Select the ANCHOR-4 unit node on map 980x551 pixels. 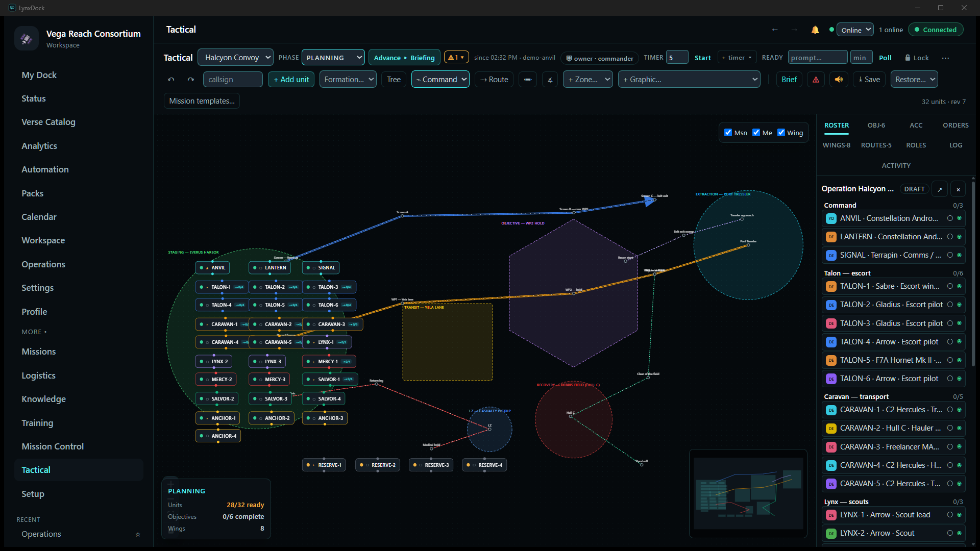[x=218, y=436]
